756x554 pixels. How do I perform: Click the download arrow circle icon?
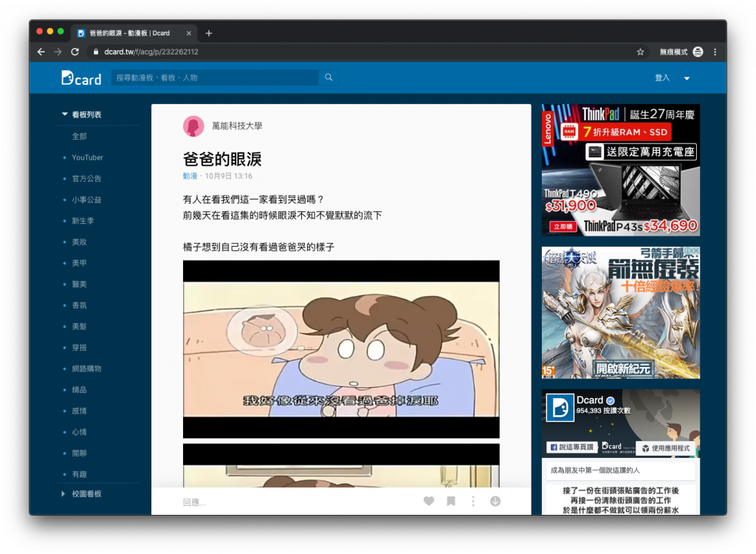pyautogui.click(x=495, y=502)
